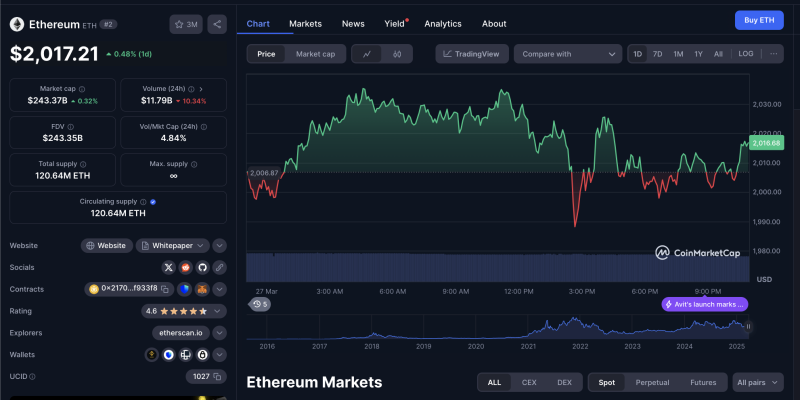Expand the 4.6 Rating dropdown

[184, 311]
